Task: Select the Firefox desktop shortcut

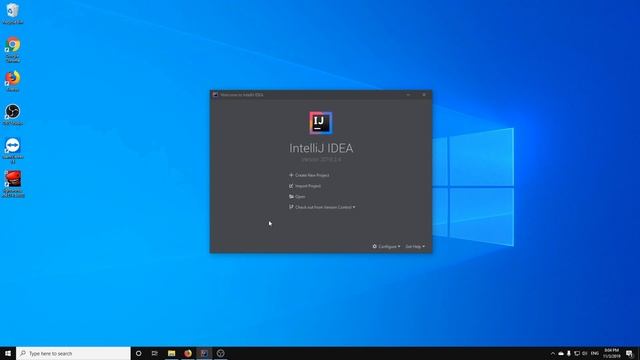Action: point(13,81)
